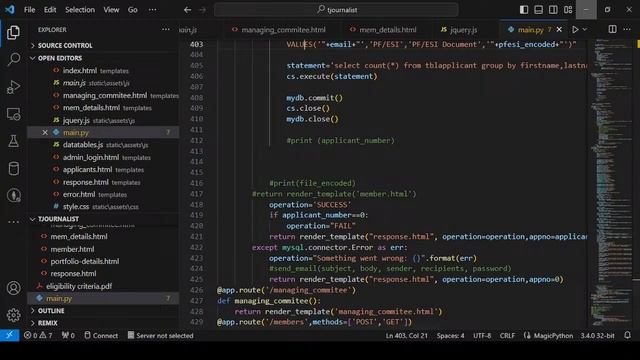This screenshot has height=360, width=640.
Task: Toggle primary side bar visibility
Action: [x=524, y=10]
